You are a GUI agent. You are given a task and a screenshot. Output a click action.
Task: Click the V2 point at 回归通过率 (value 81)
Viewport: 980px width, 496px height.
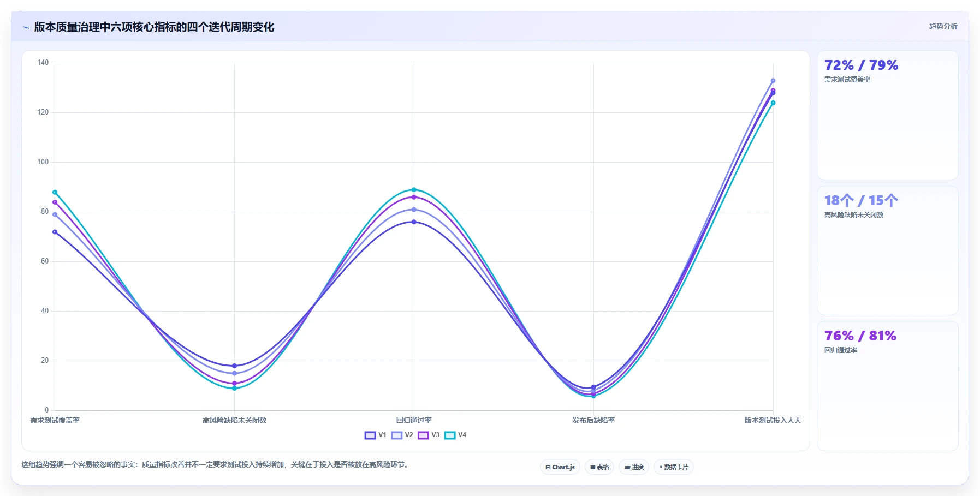[414, 210]
